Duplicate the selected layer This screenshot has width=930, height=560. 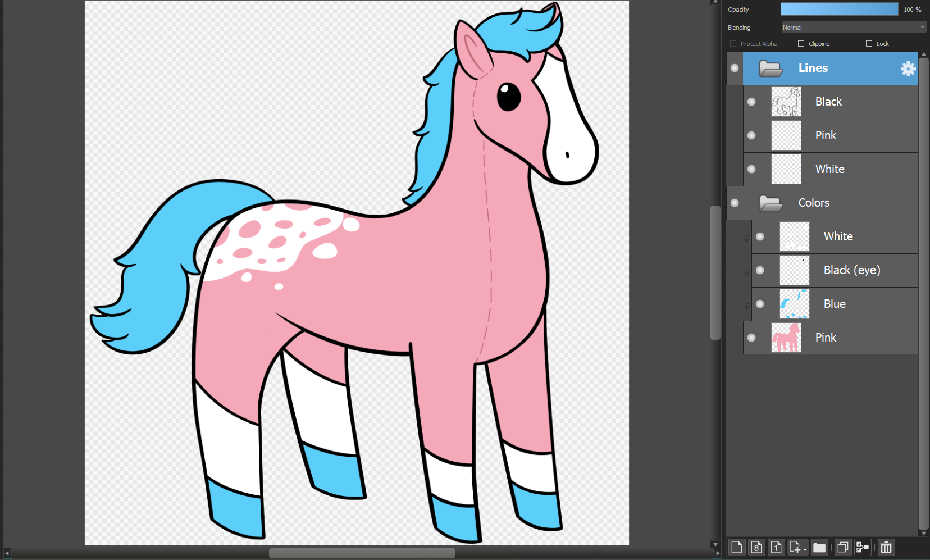[842, 547]
